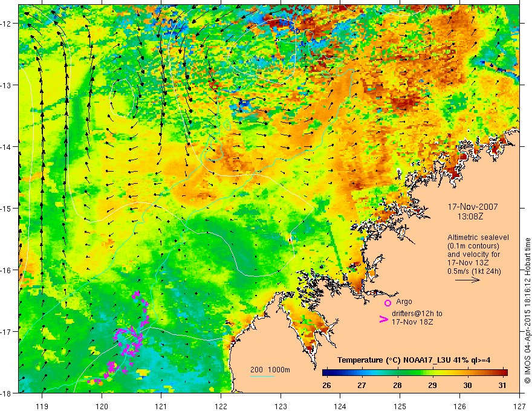Click the '17-Nov 13Z' velocity time text

pos(467,263)
